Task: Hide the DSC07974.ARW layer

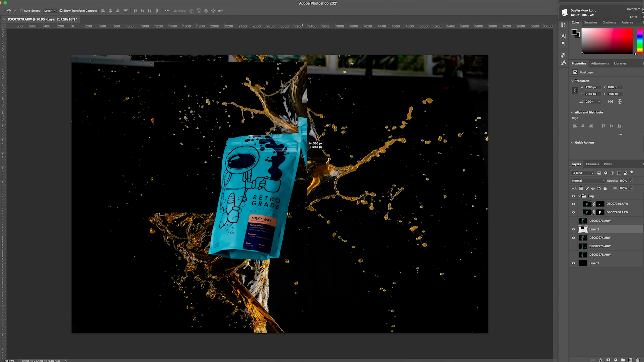Action: [574, 238]
